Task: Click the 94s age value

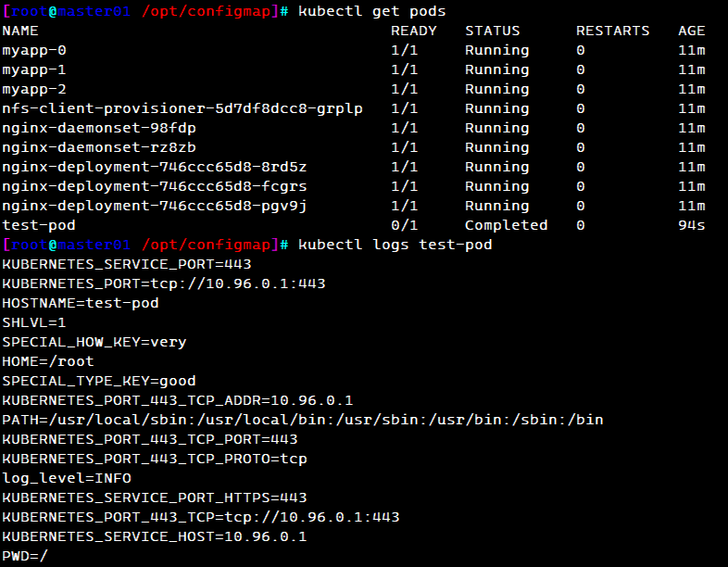Action: point(691,225)
